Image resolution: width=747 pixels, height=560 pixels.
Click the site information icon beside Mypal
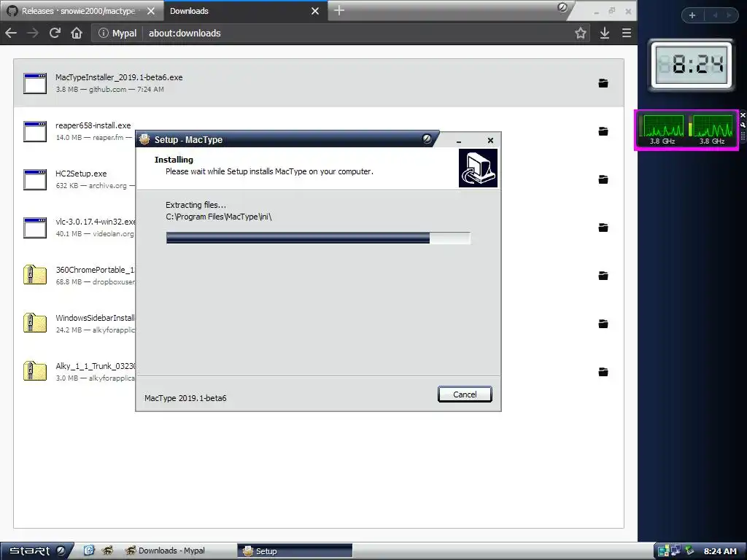point(104,33)
